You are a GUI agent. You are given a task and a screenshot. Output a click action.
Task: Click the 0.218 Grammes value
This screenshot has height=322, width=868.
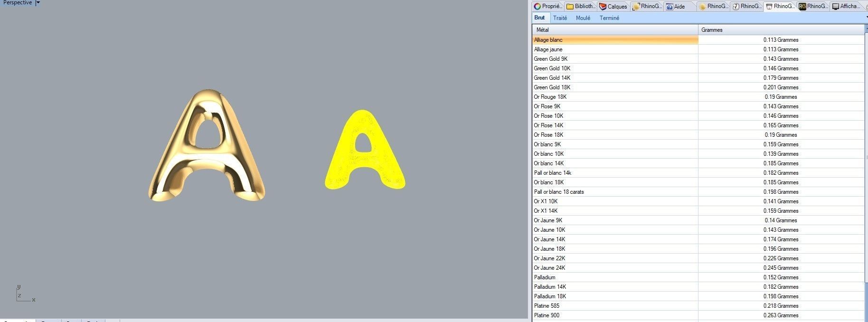(781, 306)
